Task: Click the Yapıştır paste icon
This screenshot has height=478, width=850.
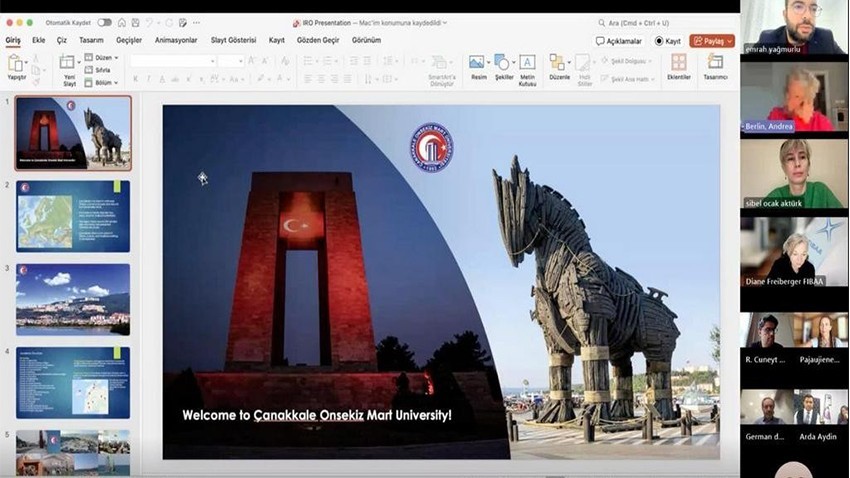Action: click(x=16, y=63)
